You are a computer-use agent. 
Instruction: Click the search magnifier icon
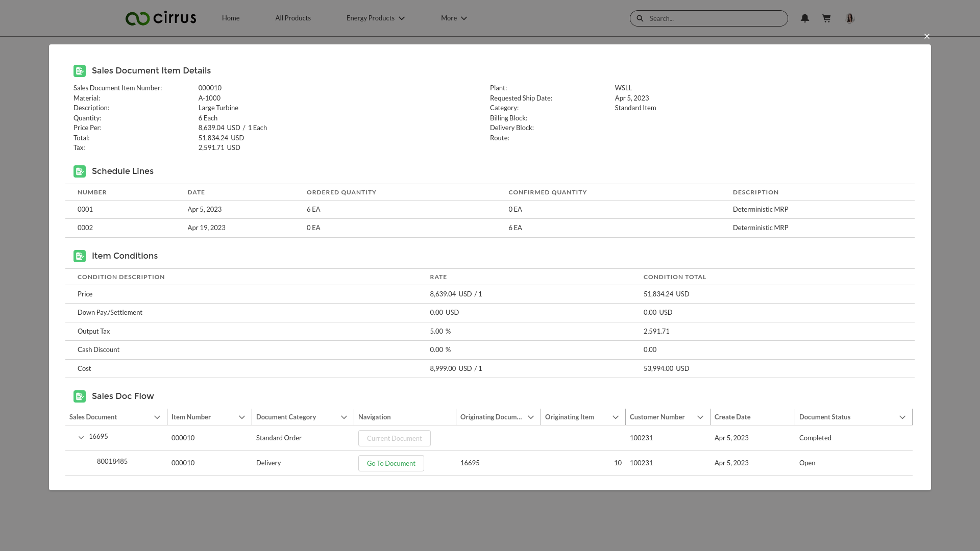(640, 18)
